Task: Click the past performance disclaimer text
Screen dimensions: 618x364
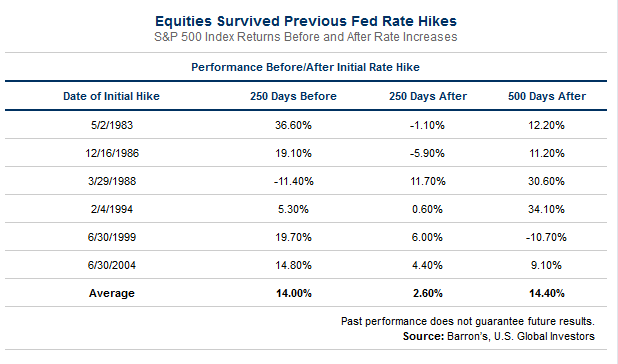Action: (x=468, y=321)
